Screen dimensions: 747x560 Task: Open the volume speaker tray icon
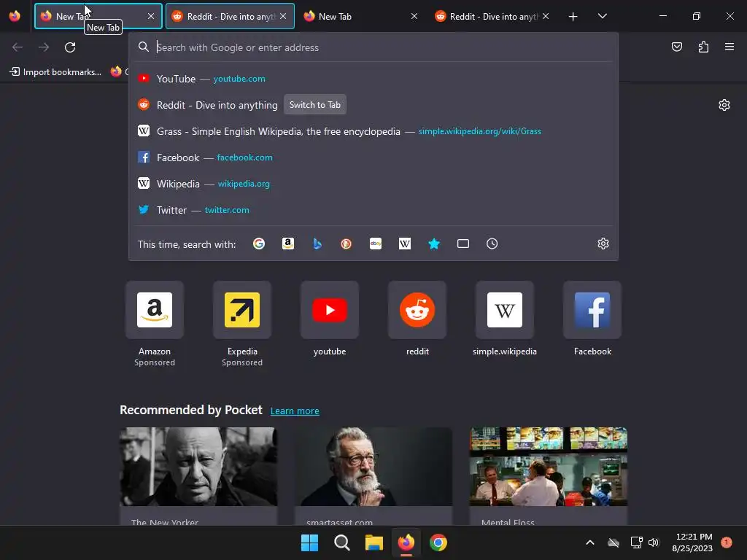pyautogui.click(x=654, y=542)
